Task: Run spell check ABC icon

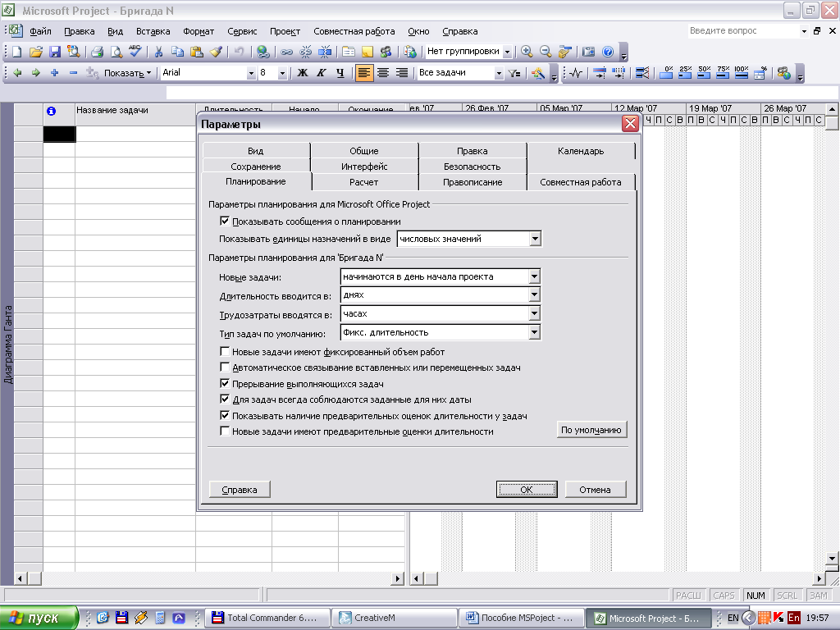Action: tap(135, 52)
